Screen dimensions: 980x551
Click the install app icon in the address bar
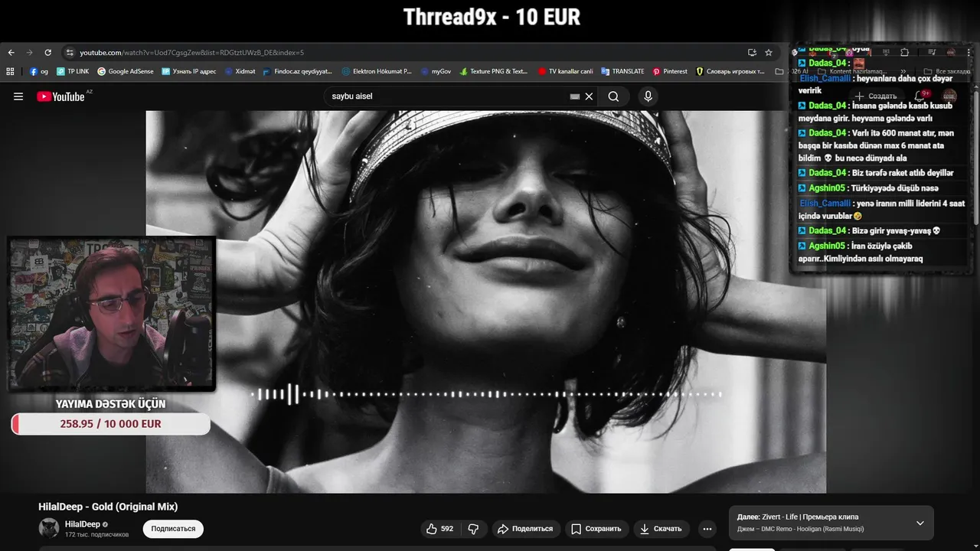[752, 53]
